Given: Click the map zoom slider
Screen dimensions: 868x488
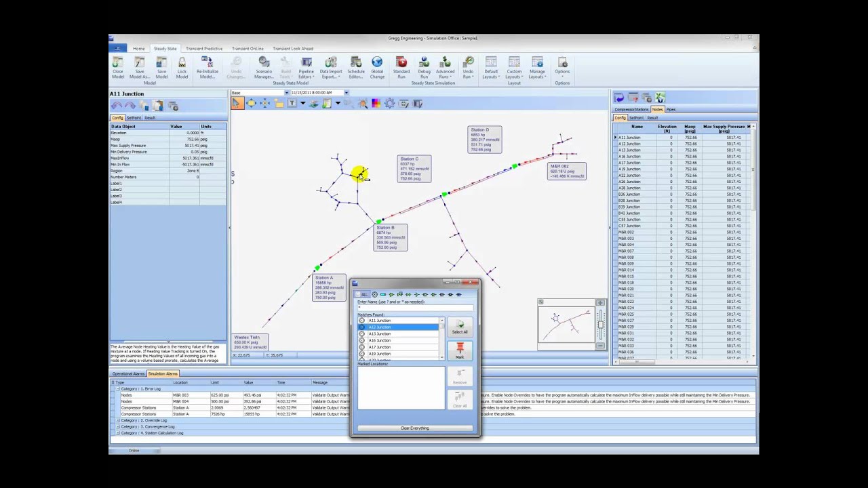Looking at the screenshot, I should pos(600,324).
